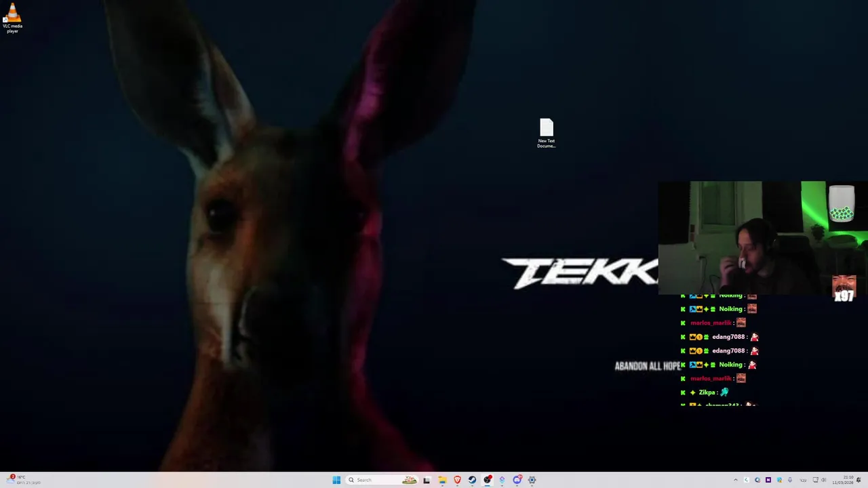Switch keyboard input language indicator
Viewport: 868px width, 488px height.
(804, 480)
